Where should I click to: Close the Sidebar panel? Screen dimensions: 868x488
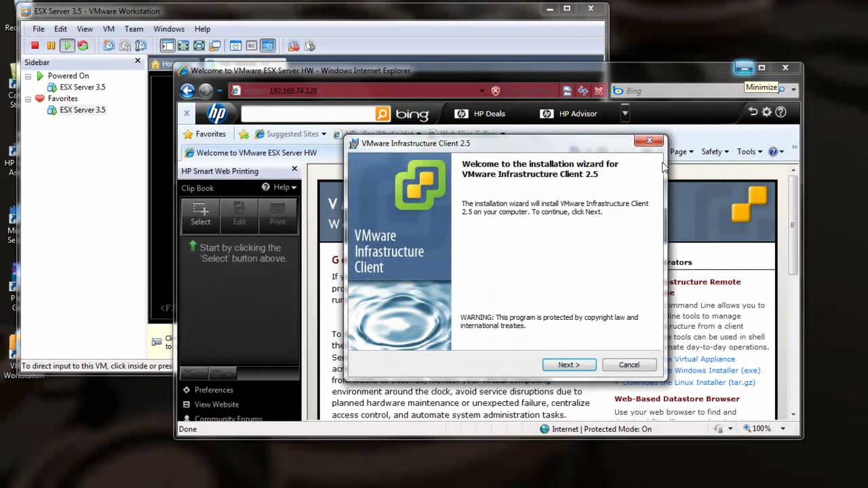click(138, 61)
